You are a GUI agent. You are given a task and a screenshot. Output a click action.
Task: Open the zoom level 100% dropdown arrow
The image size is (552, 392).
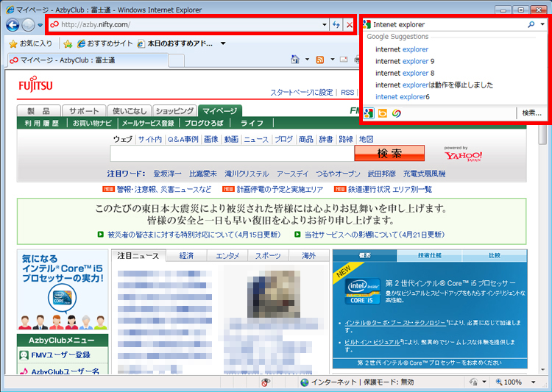pyautogui.click(x=533, y=382)
